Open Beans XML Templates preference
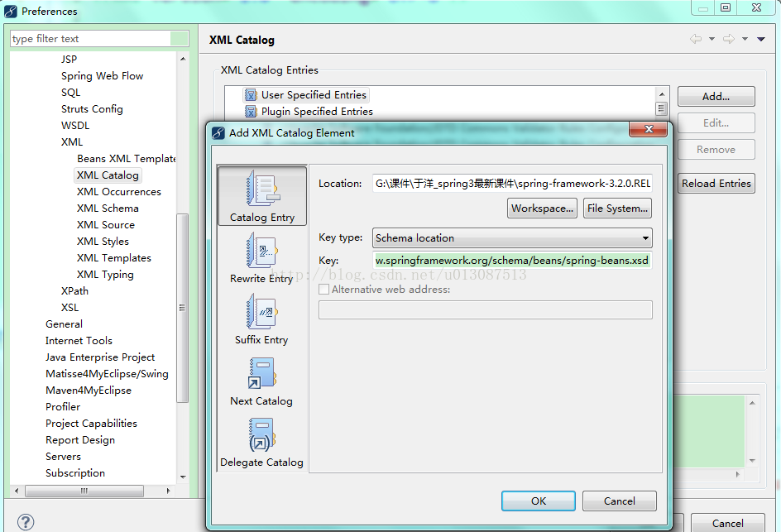Screen dimensions: 781x532 point(126,158)
